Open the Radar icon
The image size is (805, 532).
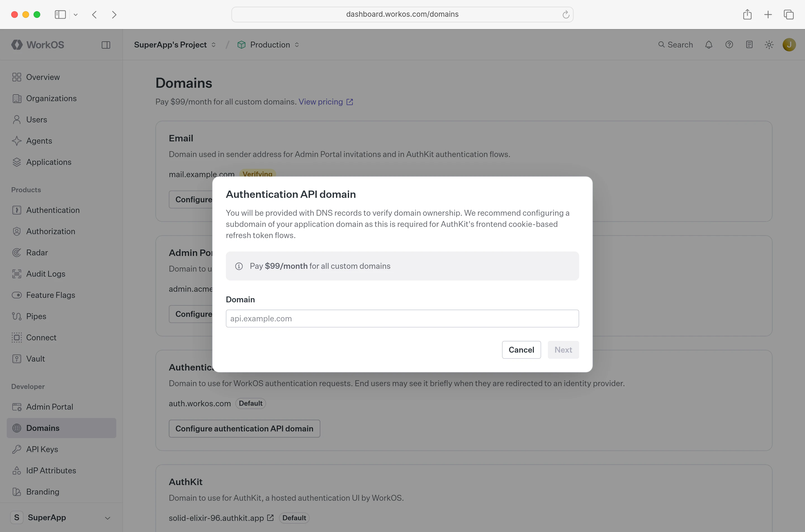(x=16, y=252)
